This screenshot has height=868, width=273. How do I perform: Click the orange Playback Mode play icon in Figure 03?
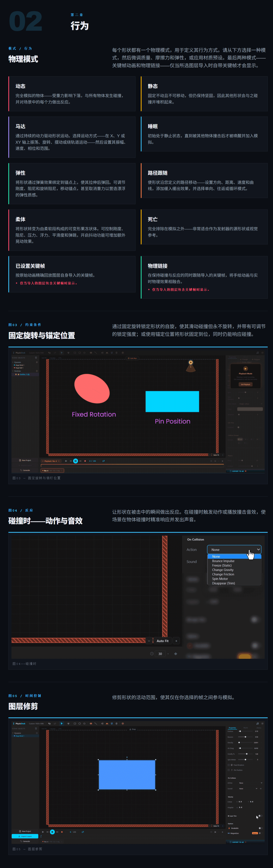pos(245,369)
